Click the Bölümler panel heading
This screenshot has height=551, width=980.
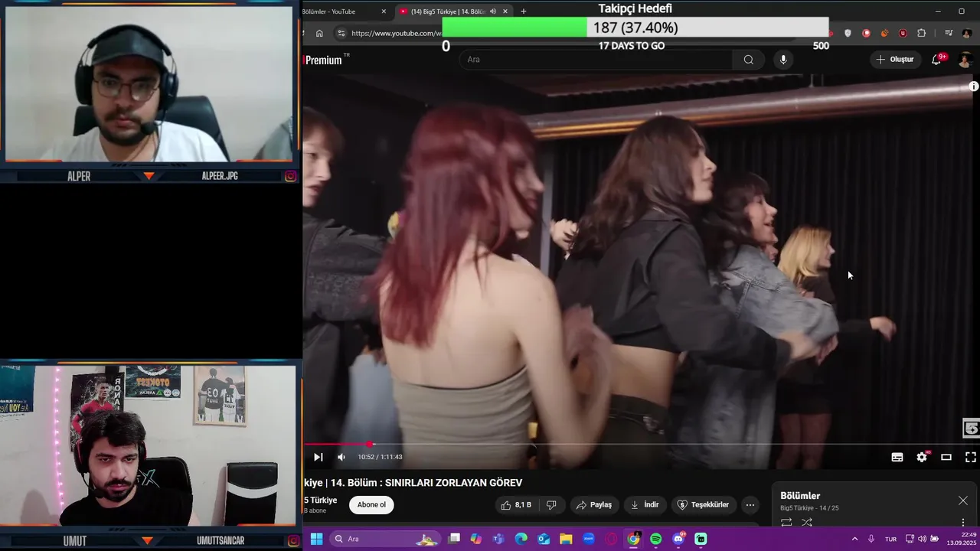tap(800, 496)
